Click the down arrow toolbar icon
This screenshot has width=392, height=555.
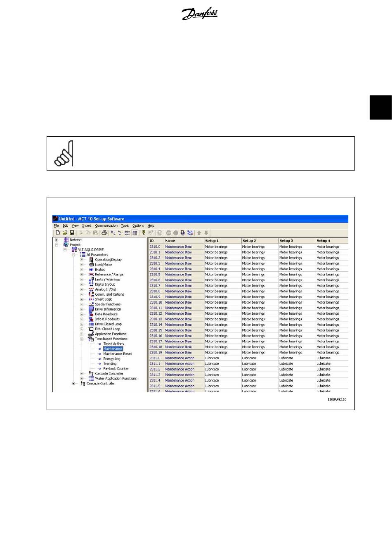[x=206, y=233]
